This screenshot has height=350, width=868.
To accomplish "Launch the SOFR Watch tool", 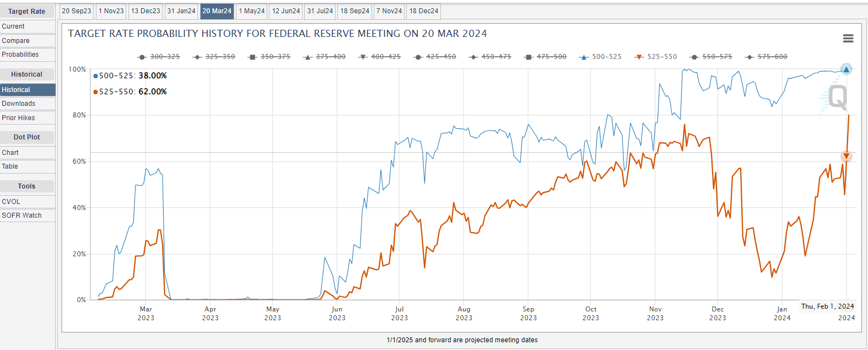I will 21,216.
